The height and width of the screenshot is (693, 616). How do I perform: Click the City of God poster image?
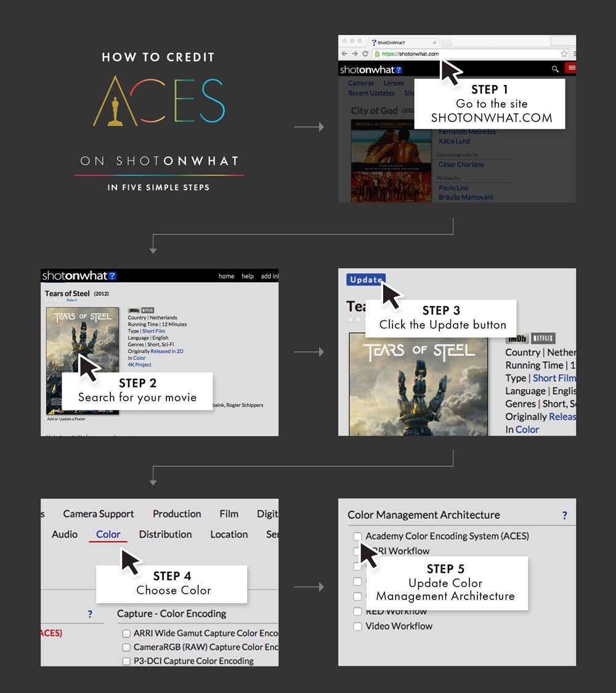click(391, 161)
